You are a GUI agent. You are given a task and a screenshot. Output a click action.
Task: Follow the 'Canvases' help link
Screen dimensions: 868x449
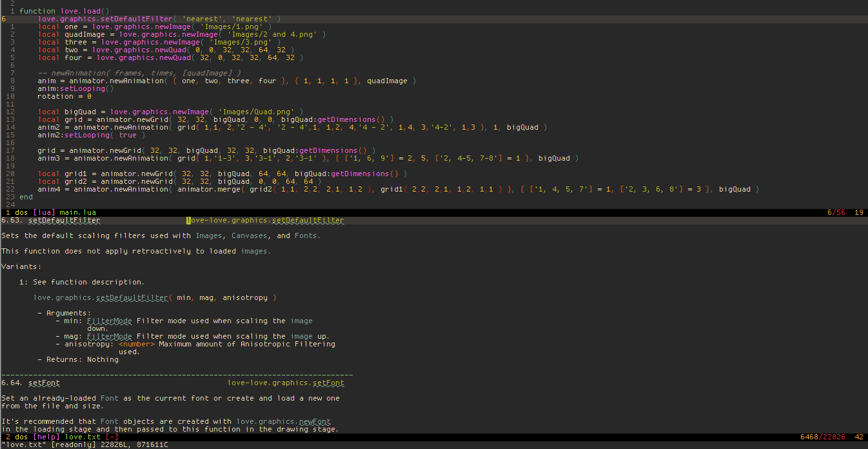pyautogui.click(x=250, y=236)
